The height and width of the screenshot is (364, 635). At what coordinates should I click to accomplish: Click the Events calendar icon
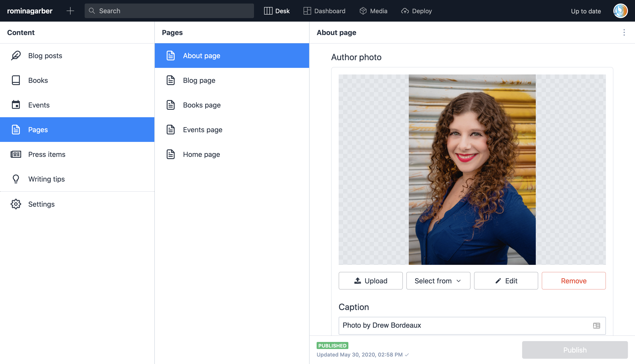(x=16, y=105)
